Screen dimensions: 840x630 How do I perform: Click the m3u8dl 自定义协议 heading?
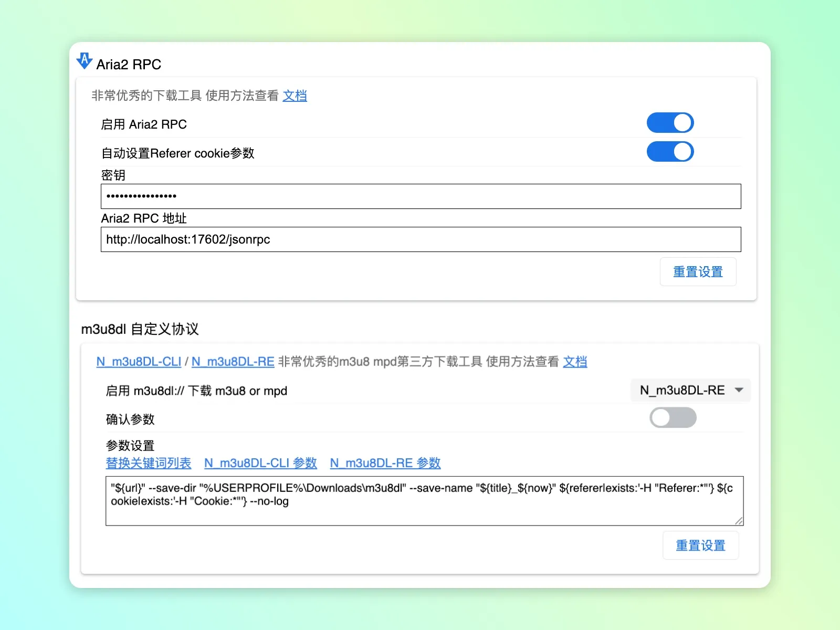tap(140, 329)
